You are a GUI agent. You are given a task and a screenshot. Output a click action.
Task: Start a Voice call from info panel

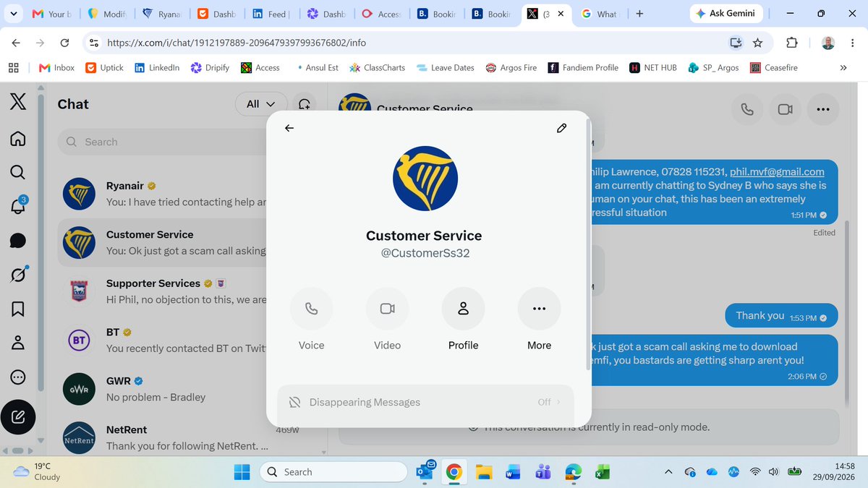[312, 309]
